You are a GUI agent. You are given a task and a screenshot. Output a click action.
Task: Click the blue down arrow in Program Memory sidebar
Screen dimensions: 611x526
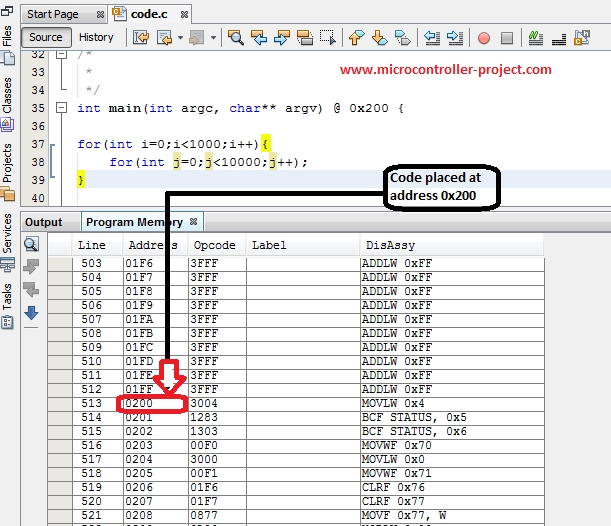(31, 312)
